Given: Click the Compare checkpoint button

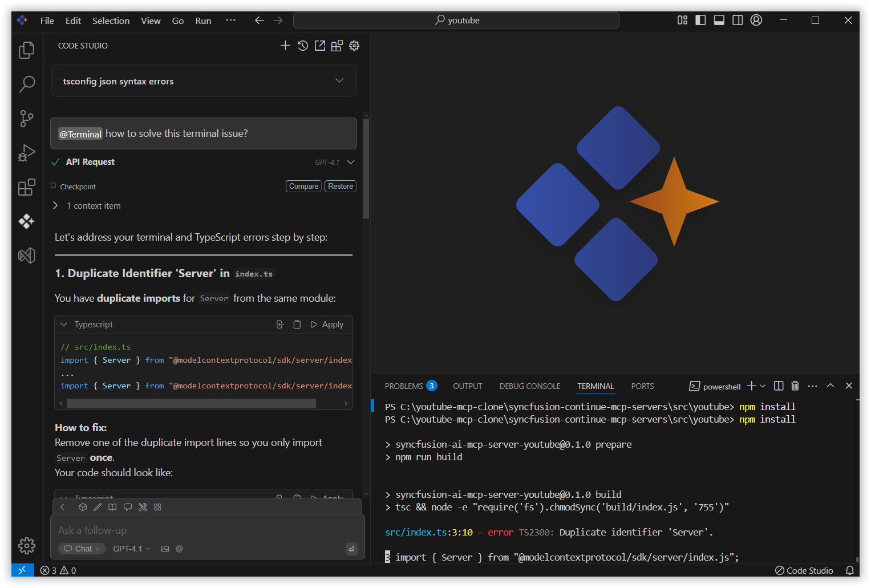Looking at the screenshot, I should tap(303, 186).
